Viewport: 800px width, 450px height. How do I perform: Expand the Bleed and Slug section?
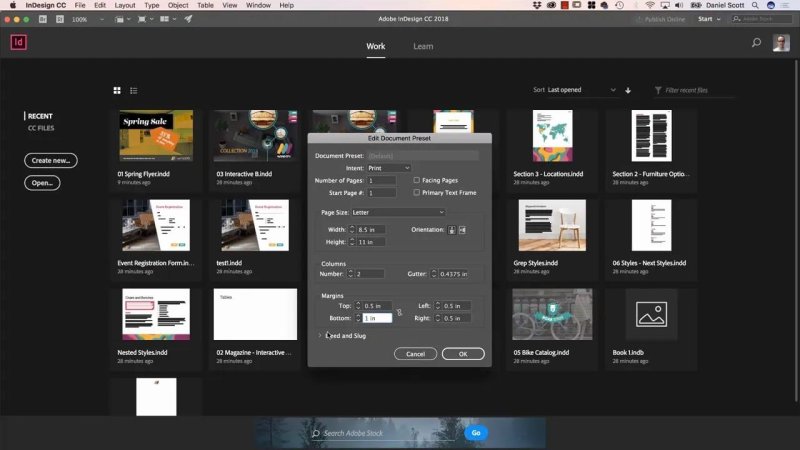click(320, 336)
